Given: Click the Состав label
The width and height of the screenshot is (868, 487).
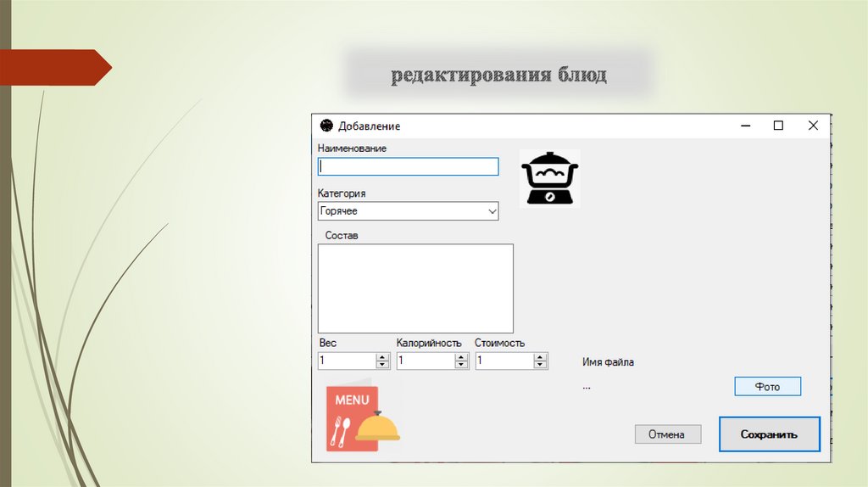Looking at the screenshot, I should (x=342, y=236).
